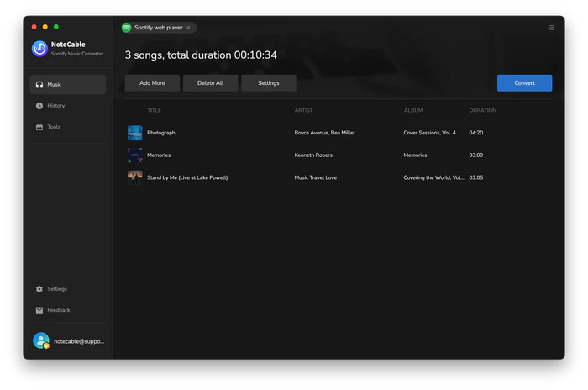
Task: Select the Stand by Me cover thumbnail
Action: point(135,177)
